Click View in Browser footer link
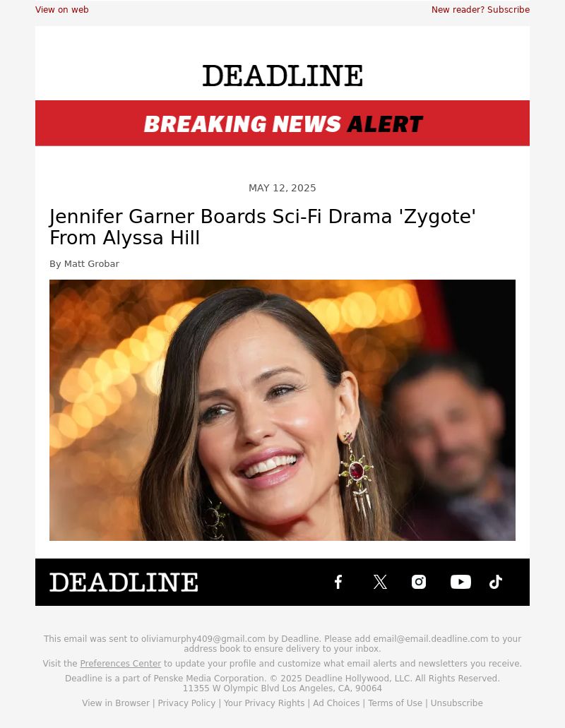565x728 pixels. coord(116,703)
